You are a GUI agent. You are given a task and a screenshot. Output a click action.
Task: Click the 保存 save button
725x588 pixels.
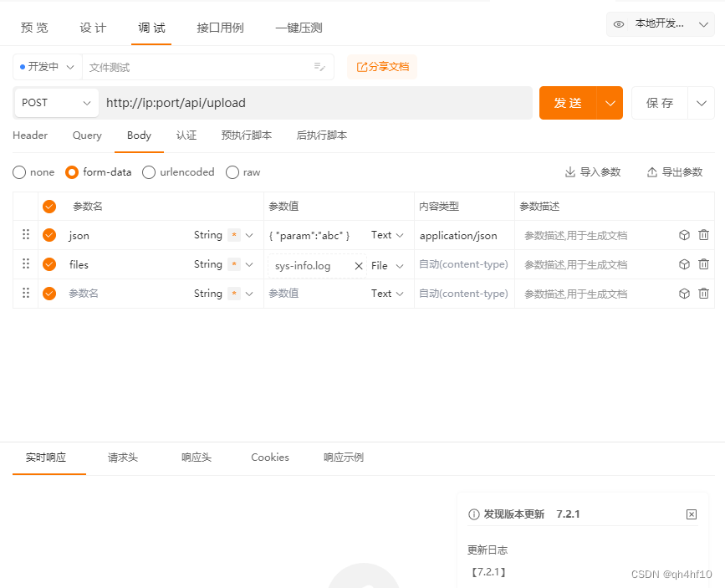659,102
